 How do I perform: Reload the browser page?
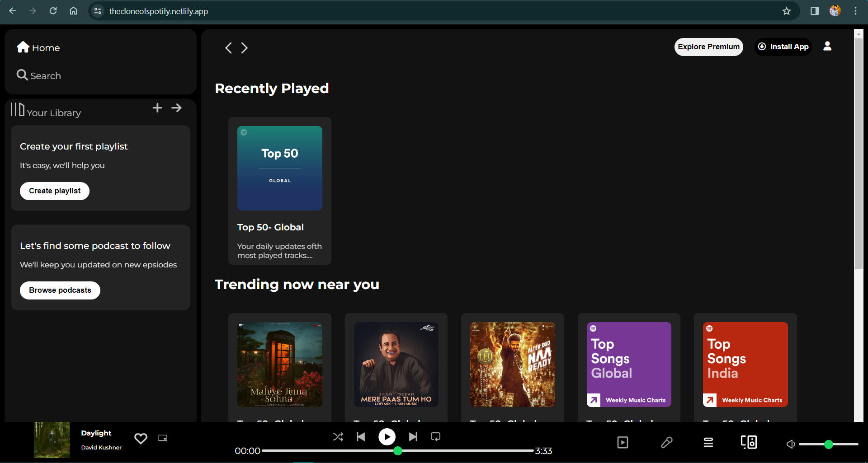[53, 11]
